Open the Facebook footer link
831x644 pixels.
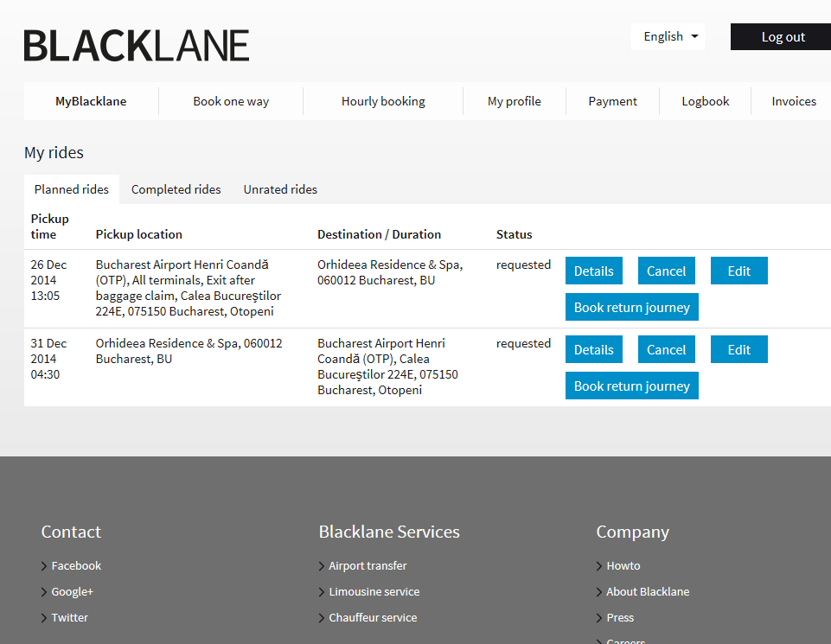[x=76, y=565]
